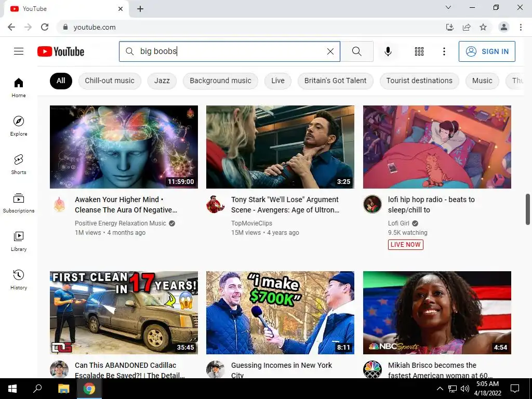Click the SIGN IN button
This screenshot has height=399, width=532.
pos(487,51)
